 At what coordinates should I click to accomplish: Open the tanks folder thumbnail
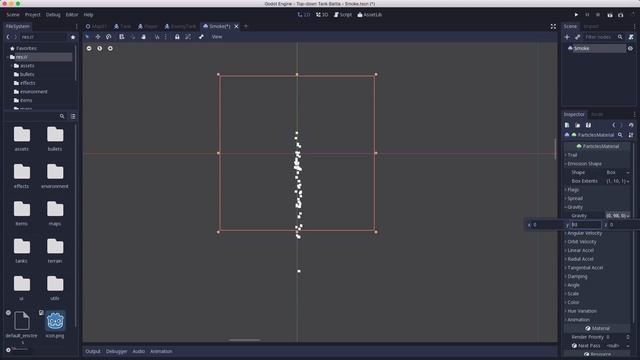click(x=22, y=251)
